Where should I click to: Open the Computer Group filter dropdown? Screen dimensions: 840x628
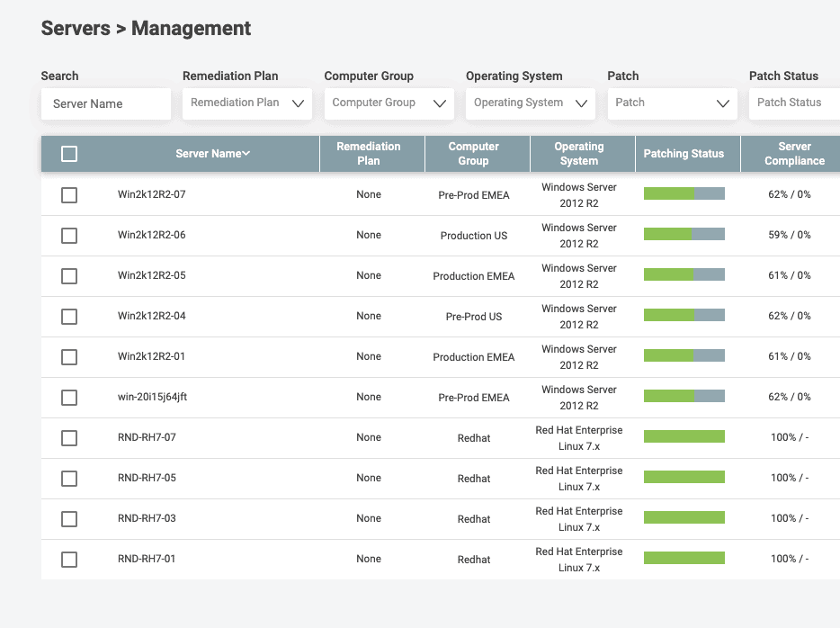pos(389,103)
